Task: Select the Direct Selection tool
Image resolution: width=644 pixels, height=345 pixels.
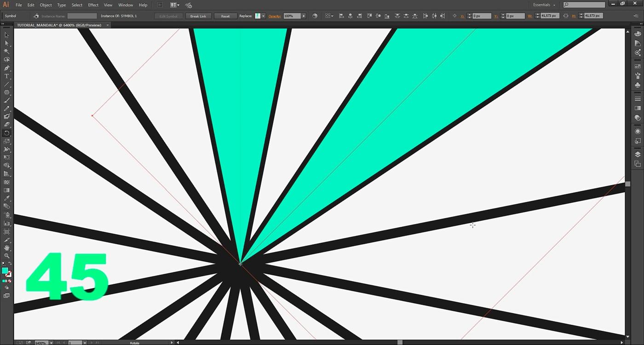Action: coord(6,43)
